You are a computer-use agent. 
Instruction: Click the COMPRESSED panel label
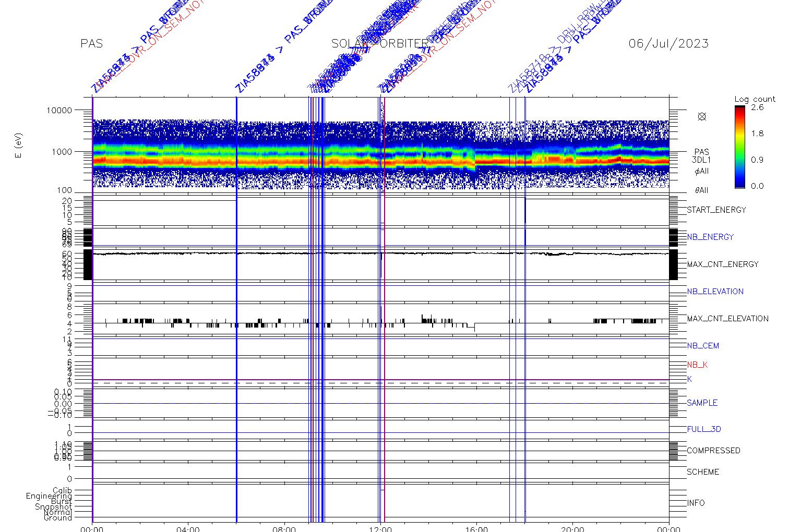pyautogui.click(x=713, y=451)
